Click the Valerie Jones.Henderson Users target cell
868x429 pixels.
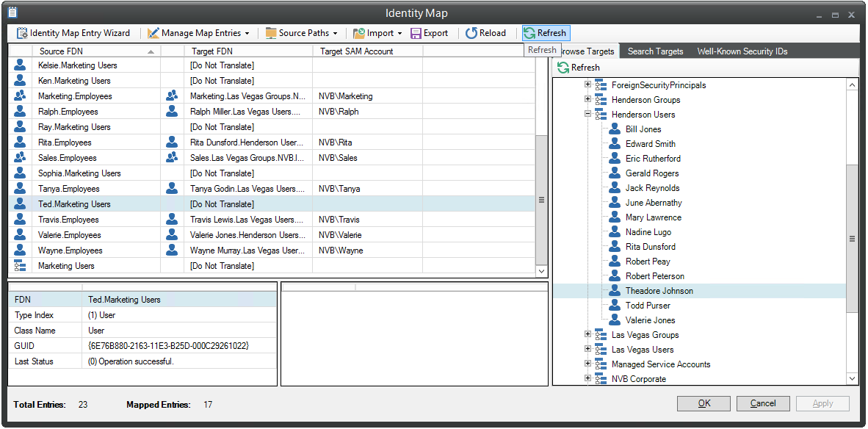248,235
